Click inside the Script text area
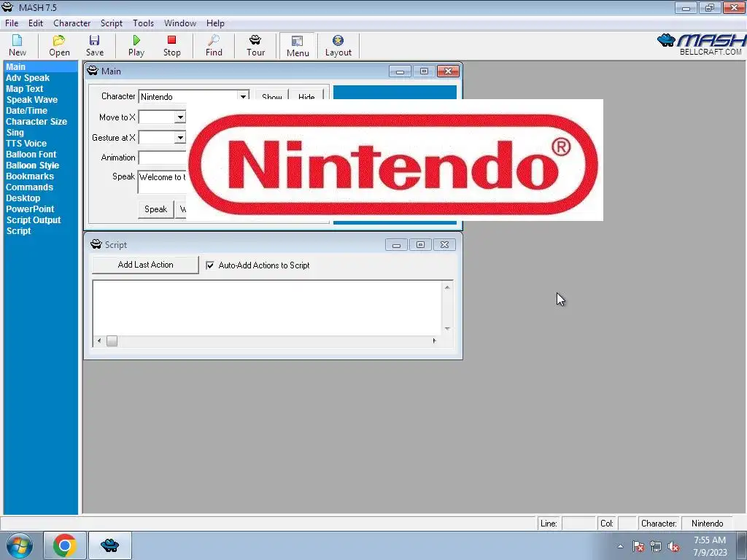Screen dimensions: 747x560 [267, 308]
